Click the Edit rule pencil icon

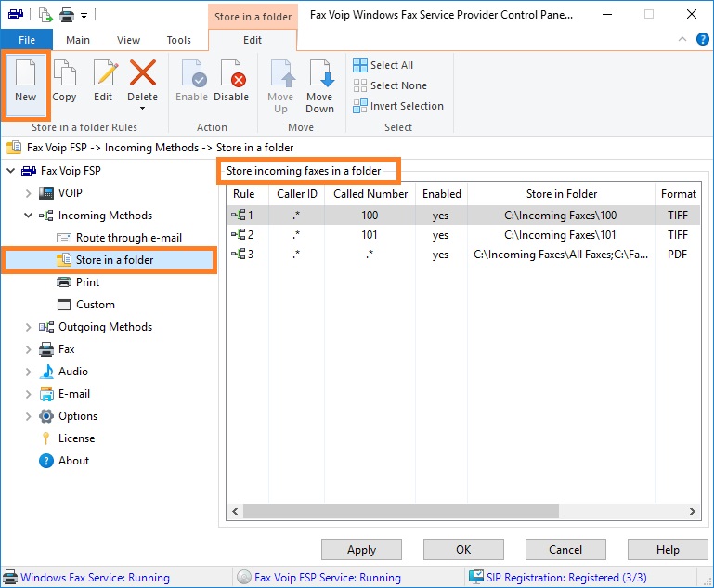click(105, 72)
